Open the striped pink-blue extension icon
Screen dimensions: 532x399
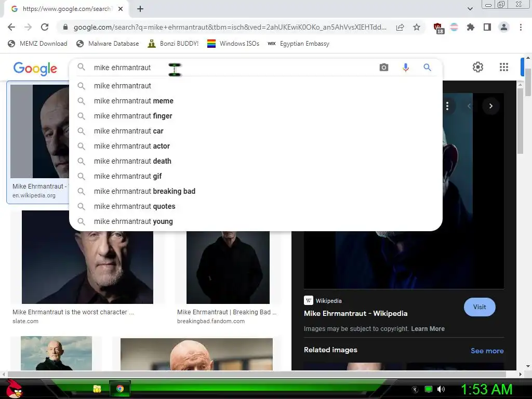pos(454,27)
